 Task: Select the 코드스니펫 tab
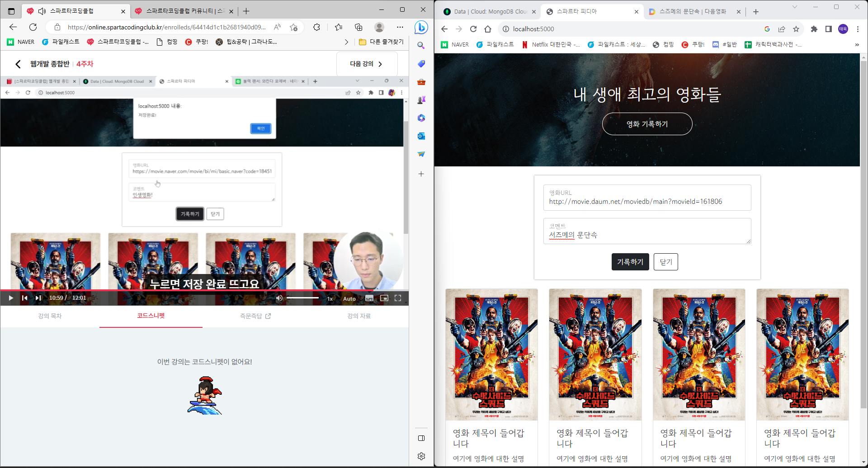[x=151, y=316]
